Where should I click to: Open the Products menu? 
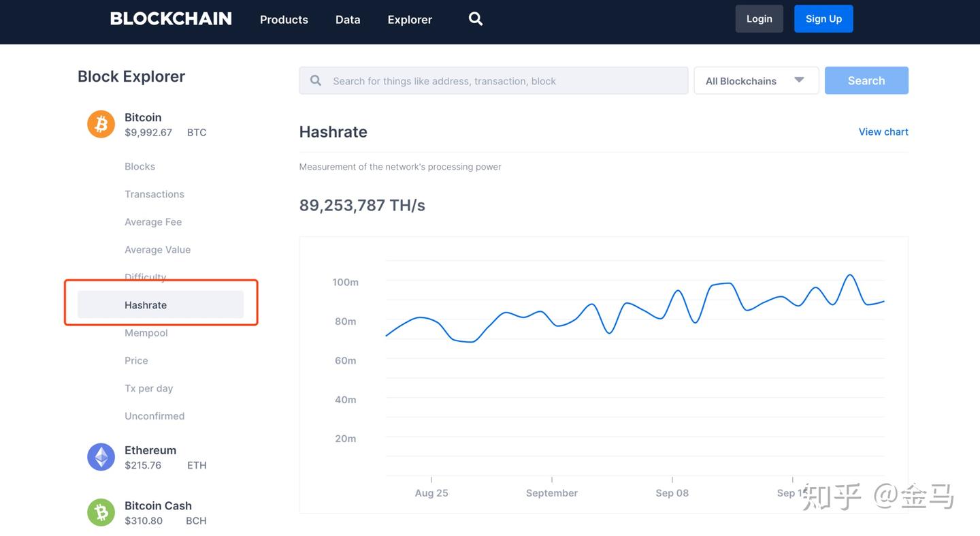pyautogui.click(x=284, y=20)
